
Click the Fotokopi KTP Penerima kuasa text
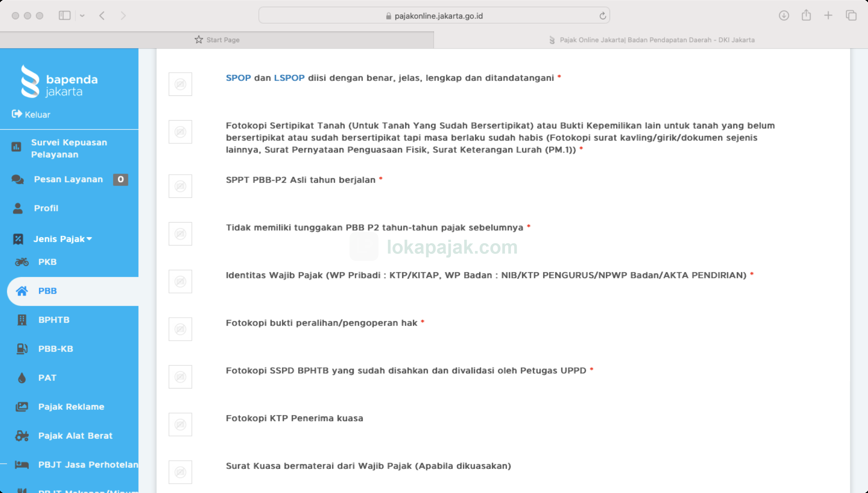295,418
